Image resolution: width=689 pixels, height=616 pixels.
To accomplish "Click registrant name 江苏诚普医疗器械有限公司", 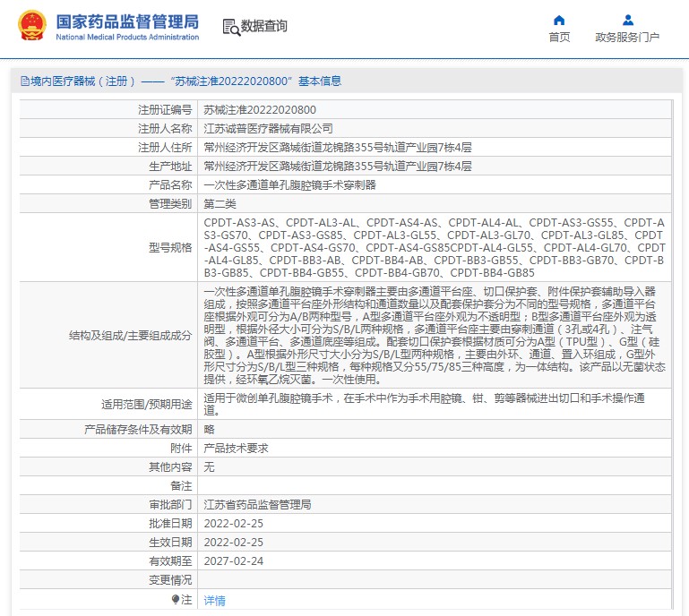I will coord(268,128).
